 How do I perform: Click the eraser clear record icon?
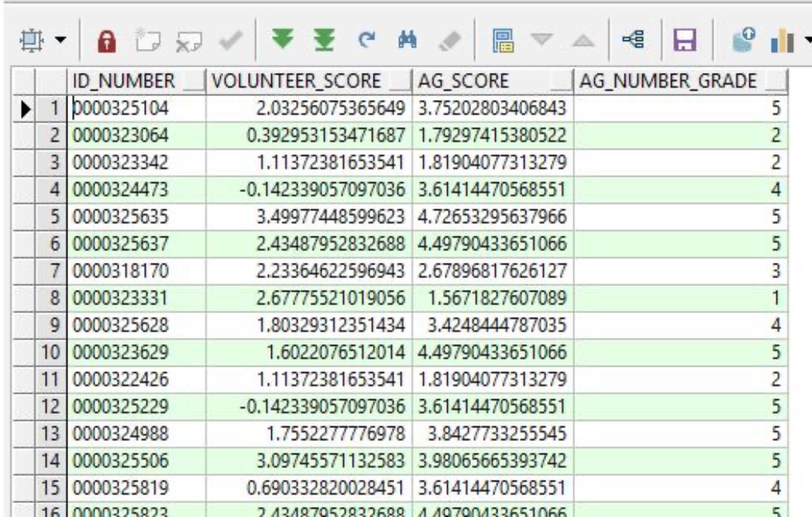tap(449, 41)
